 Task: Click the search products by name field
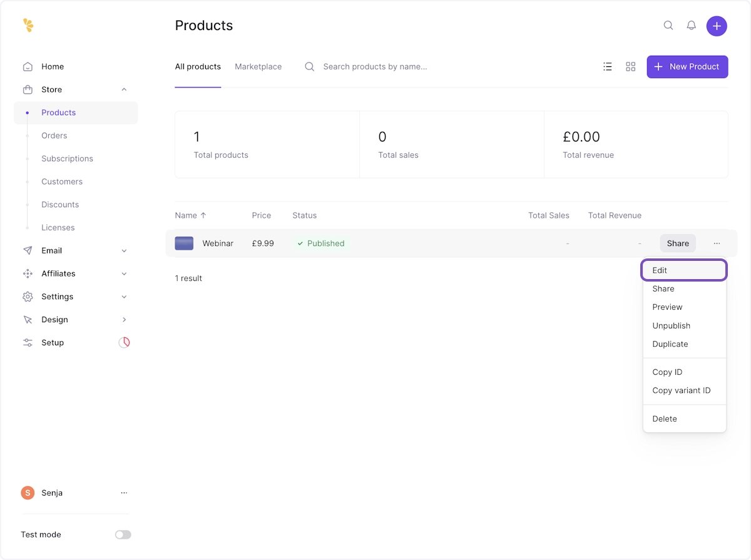click(375, 66)
